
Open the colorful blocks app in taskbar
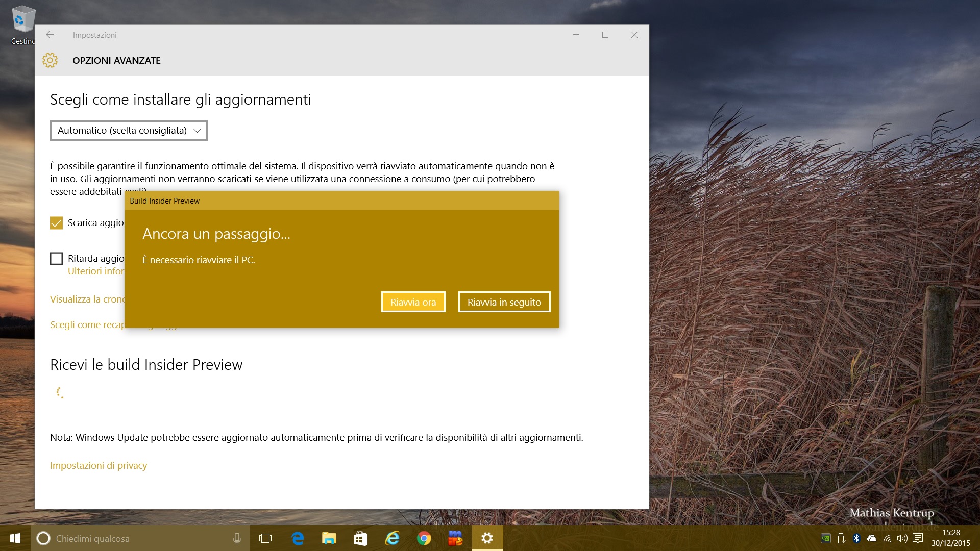click(x=455, y=538)
